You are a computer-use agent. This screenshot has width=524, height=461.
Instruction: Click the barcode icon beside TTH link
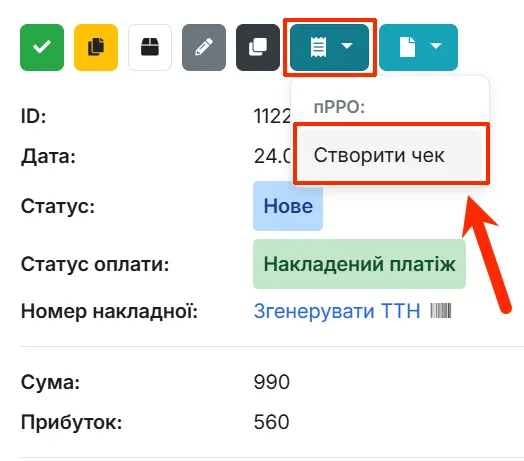441,311
